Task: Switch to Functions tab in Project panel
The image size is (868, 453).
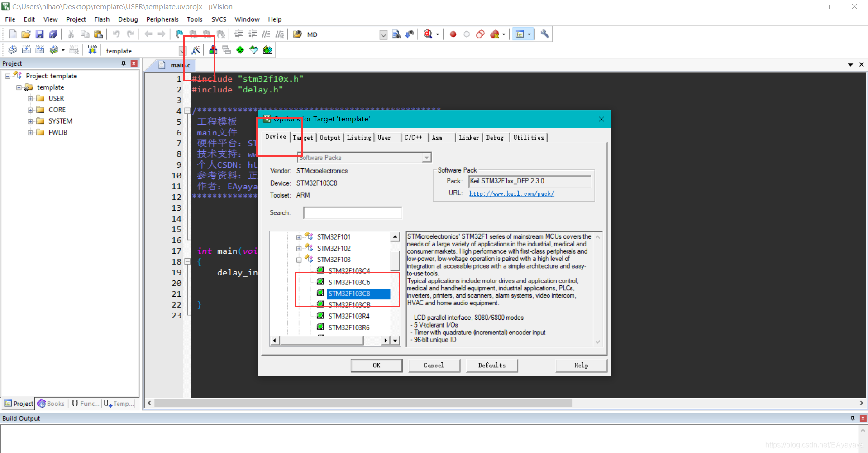Action: [x=85, y=404]
